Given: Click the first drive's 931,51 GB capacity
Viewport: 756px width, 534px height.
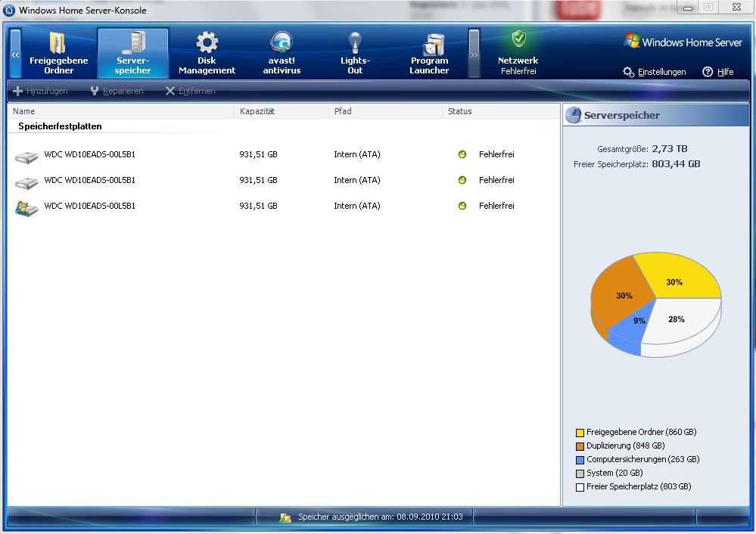Looking at the screenshot, I should point(258,155).
